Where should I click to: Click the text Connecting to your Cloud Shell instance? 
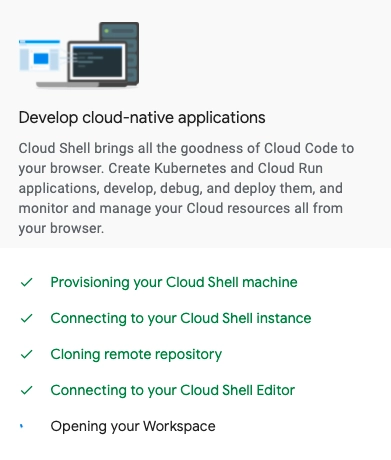[181, 318]
